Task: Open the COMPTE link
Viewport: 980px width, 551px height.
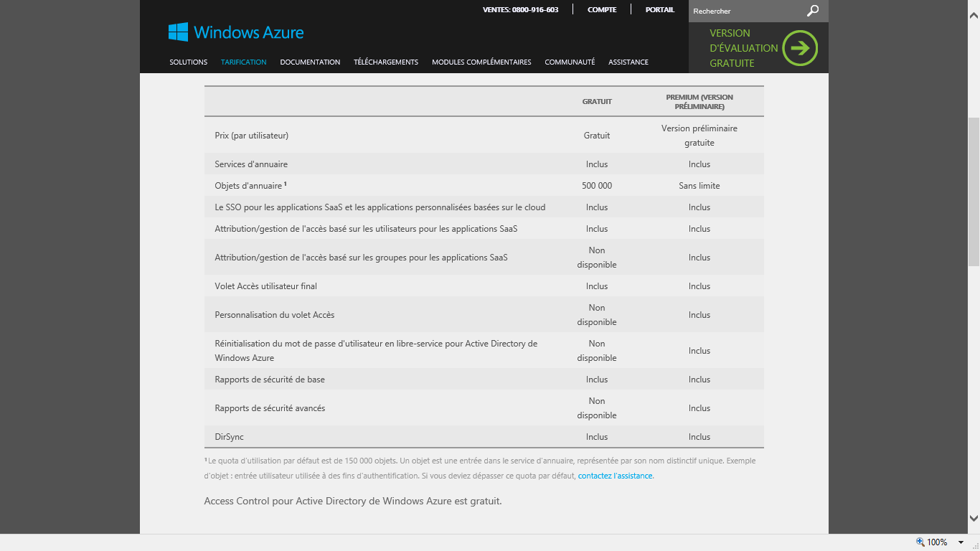Action: pyautogui.click(x=602, y=10)
